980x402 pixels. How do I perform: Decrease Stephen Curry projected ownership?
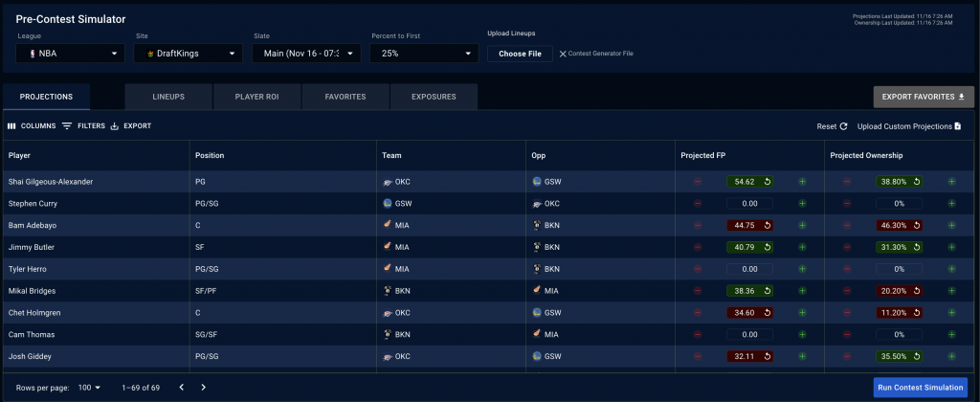847,204
